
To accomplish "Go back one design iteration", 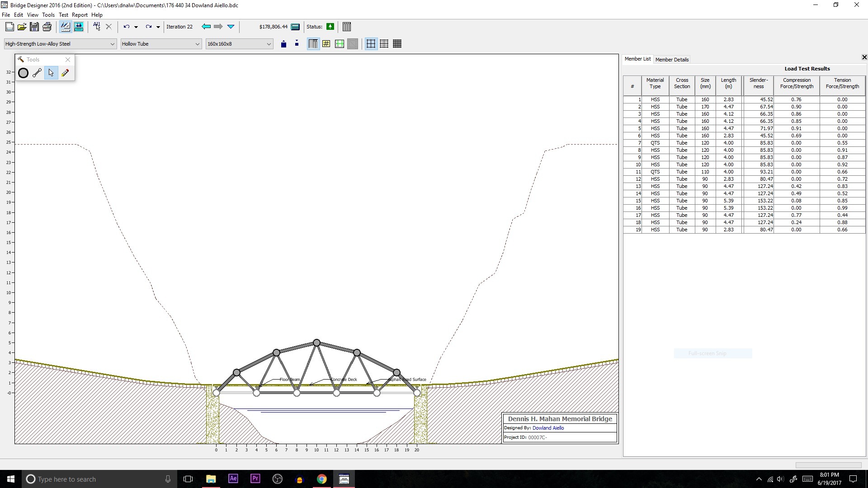I will (x=206, y=27).
